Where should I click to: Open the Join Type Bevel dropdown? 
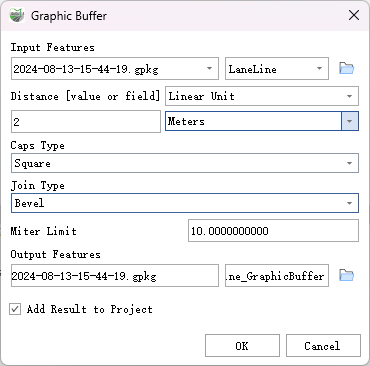pos(185,203)
